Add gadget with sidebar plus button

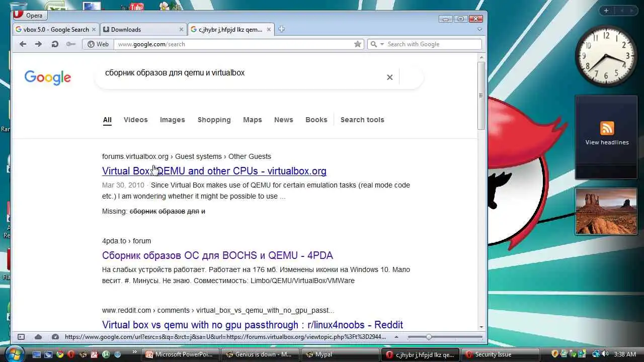coord(606,11)
